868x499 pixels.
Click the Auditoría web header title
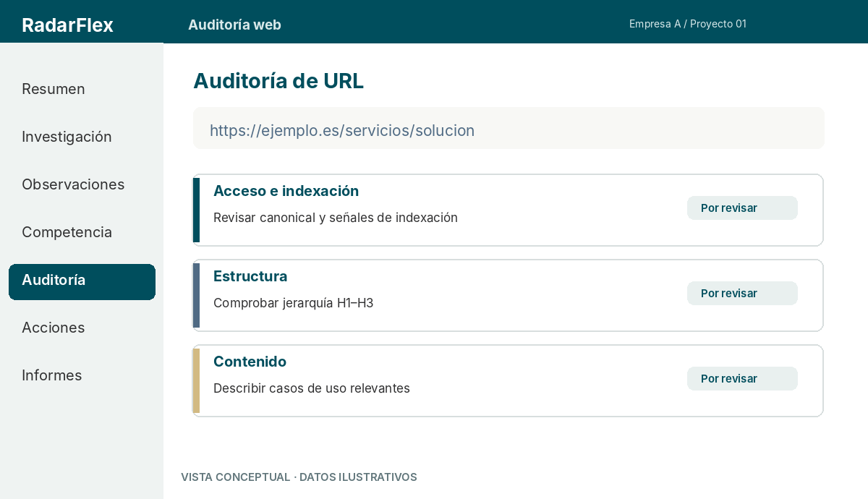pyautogui.click(x=234, y=25)
